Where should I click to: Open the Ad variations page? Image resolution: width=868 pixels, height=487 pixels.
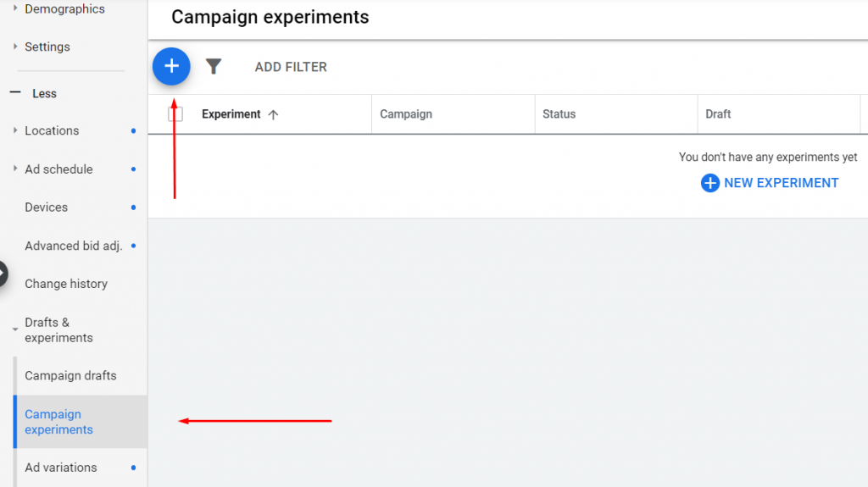coord(61,468)
